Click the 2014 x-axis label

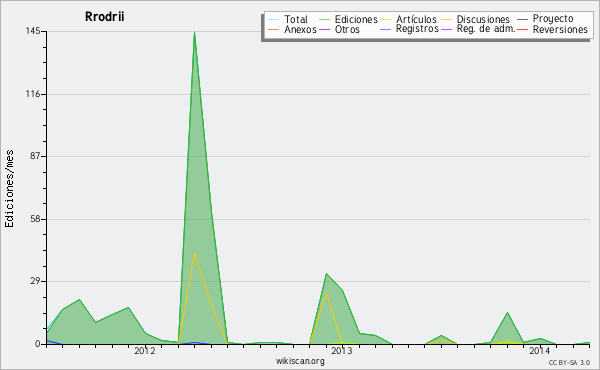coord(540,351)
